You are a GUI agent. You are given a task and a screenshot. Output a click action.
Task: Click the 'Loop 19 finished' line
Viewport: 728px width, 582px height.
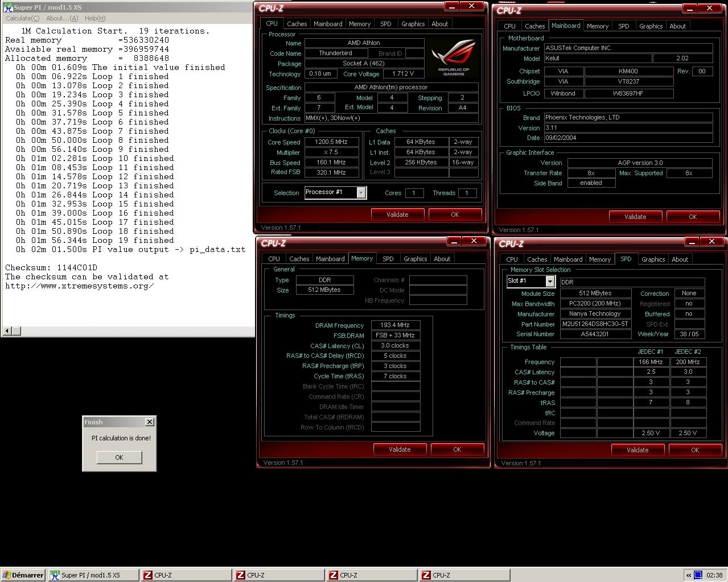[95, 240]
